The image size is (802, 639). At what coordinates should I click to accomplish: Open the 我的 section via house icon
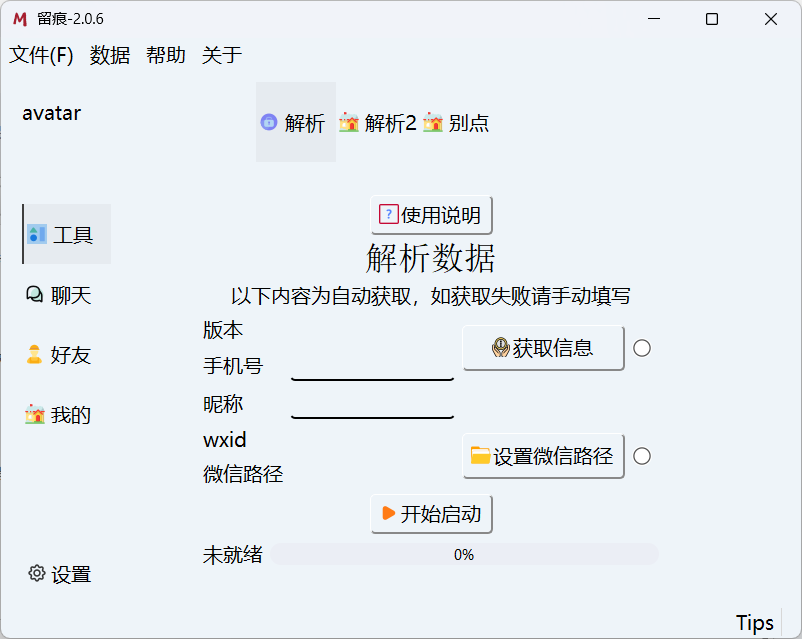pos(34,414)
